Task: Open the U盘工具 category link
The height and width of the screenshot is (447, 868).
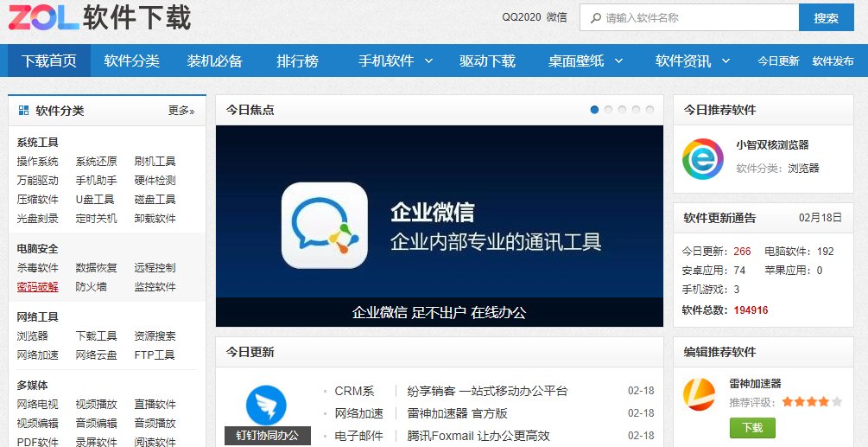Action: point(95,200)
